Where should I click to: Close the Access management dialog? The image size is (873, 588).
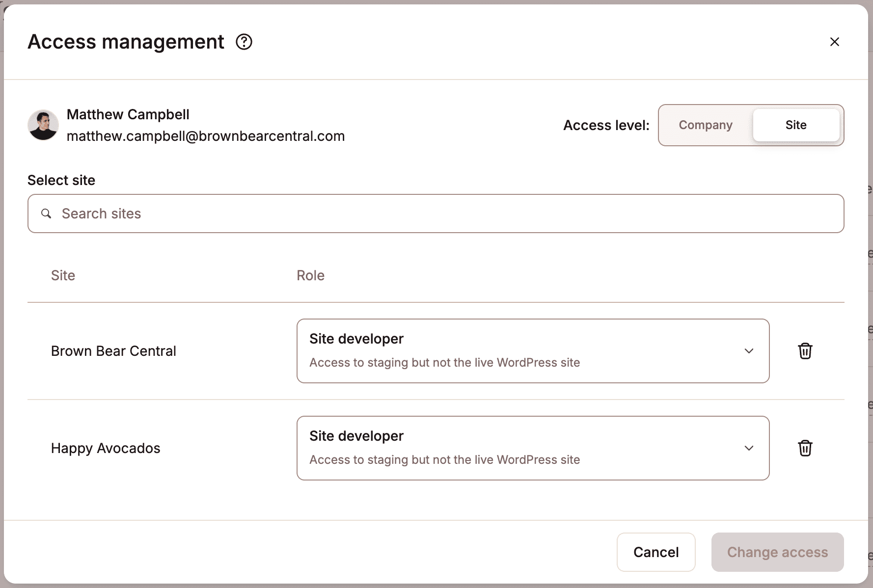[x=834, y=42]
